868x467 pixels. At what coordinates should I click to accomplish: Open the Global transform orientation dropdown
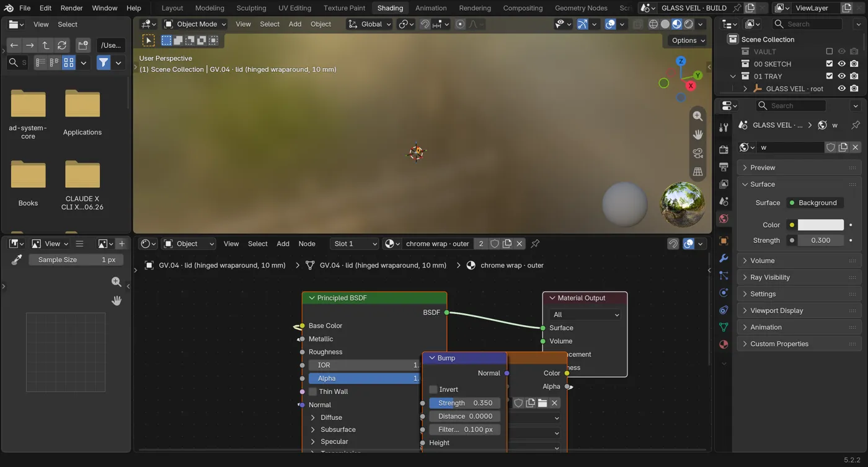tap(369, 24)
